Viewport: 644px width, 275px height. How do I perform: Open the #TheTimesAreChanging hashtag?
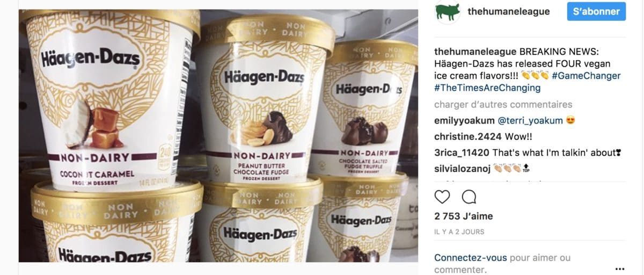[487, 88]
